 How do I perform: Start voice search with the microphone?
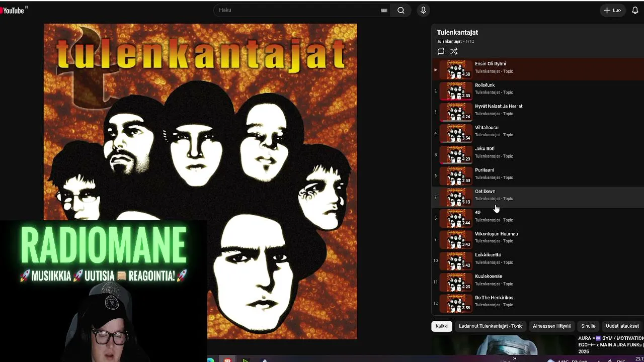(x=423, y=10)
